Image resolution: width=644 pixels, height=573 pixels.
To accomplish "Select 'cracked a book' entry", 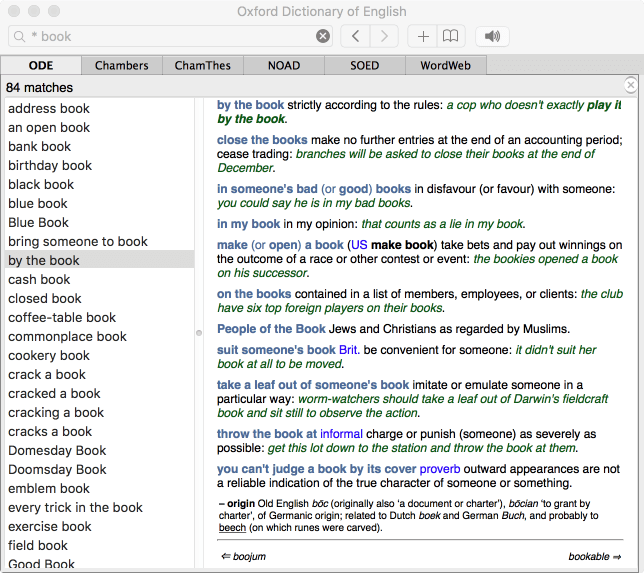I will 99,393.
